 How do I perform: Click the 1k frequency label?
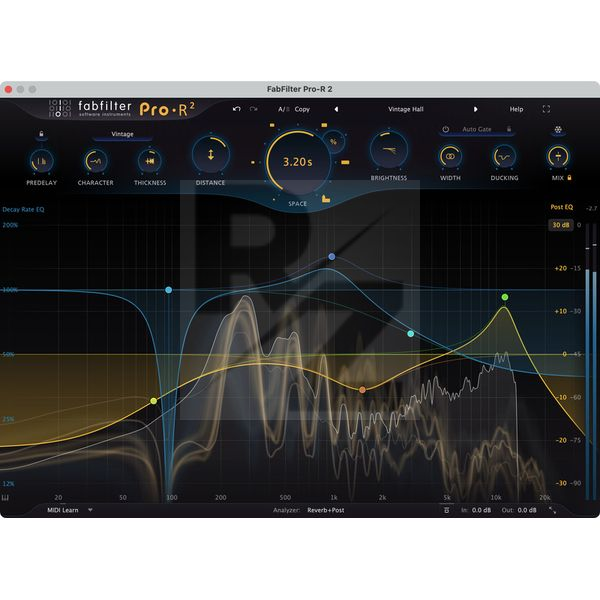tap(334, 497)
